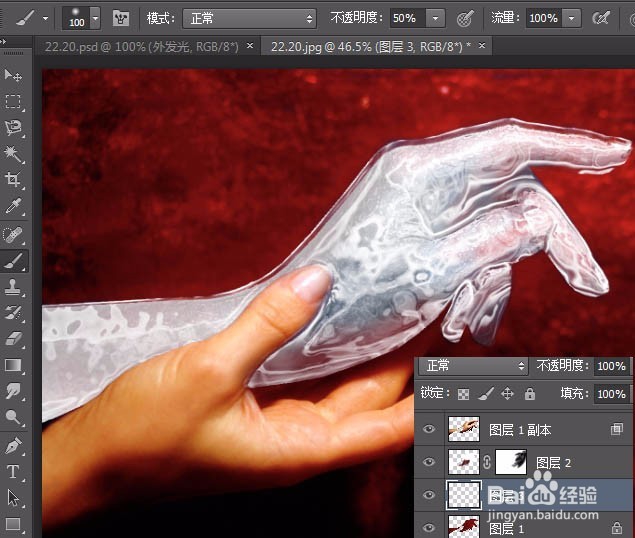Click the lock icon on 图层 1

point(617,528)
